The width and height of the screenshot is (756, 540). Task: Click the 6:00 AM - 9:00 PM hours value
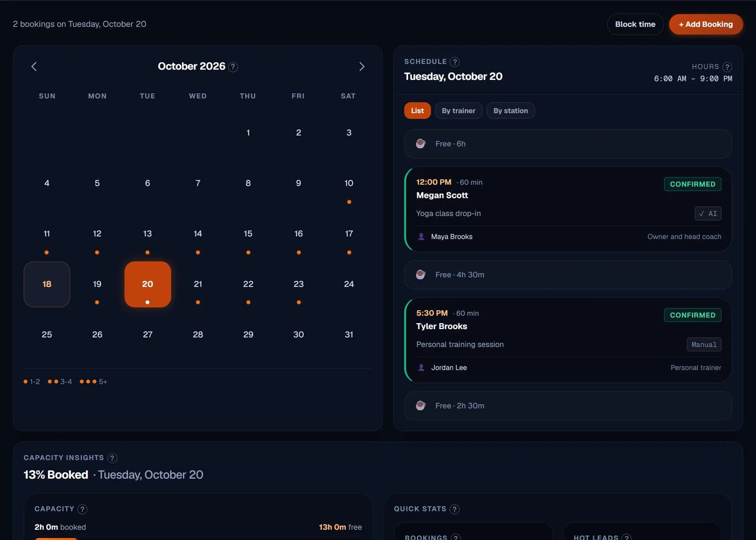[x=693, y=79]
